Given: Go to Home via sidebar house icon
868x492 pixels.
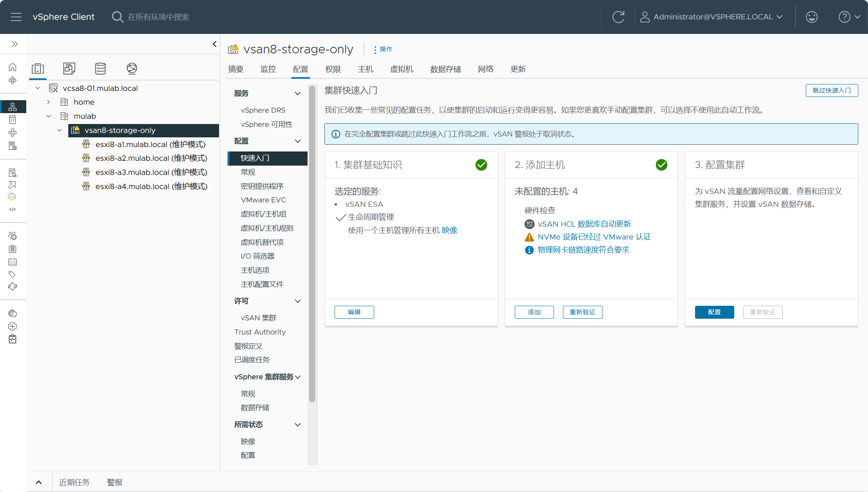Looking at the screenshot, I should (x=13, y=67).
